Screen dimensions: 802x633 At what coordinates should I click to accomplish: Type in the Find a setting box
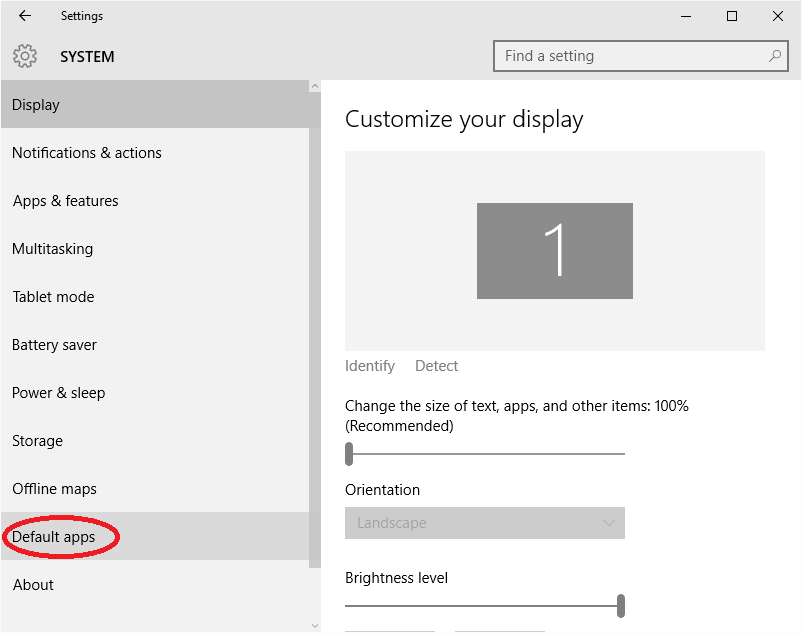tap(630, 56)
